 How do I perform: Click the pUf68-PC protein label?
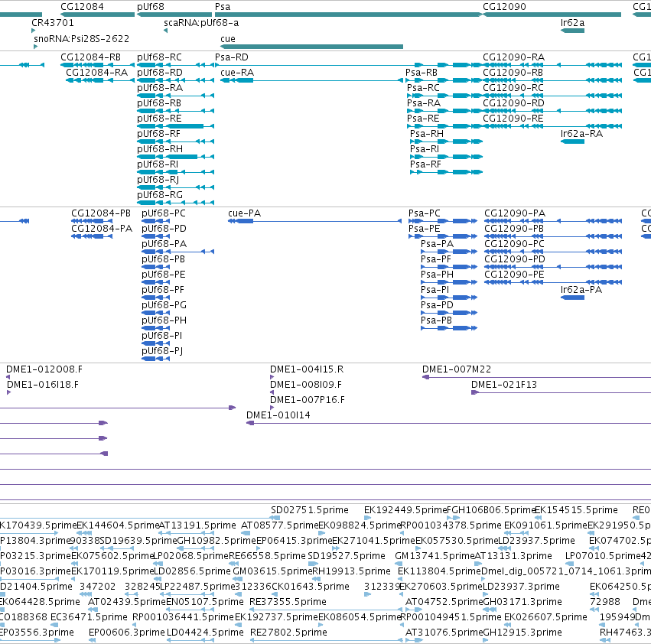[164, 213]
